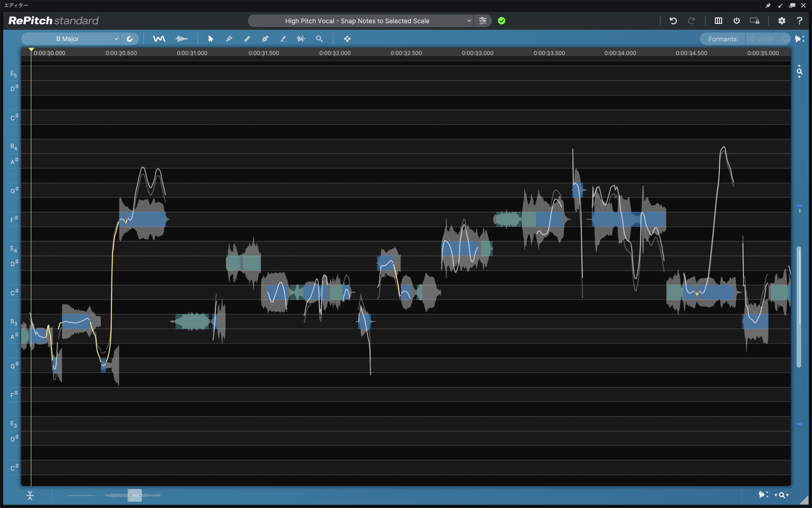The image size is (812, 508).
Task: Click the undo arrow
Action: point(673,21)
